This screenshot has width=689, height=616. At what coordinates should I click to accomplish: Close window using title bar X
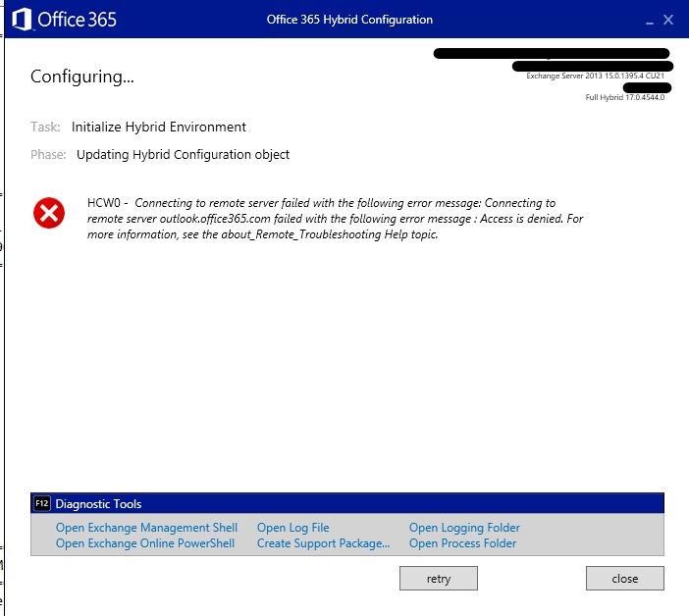click(668, 20)
